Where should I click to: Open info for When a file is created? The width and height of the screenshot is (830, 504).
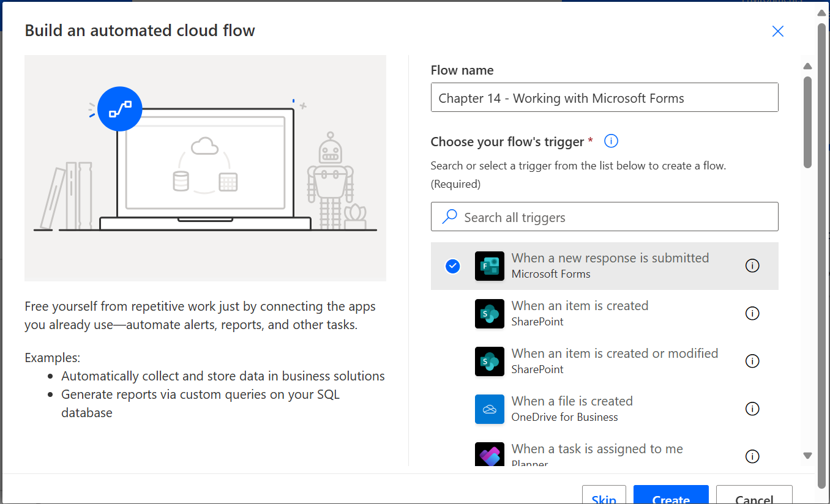pyautogui.click(x=752, y=409)
